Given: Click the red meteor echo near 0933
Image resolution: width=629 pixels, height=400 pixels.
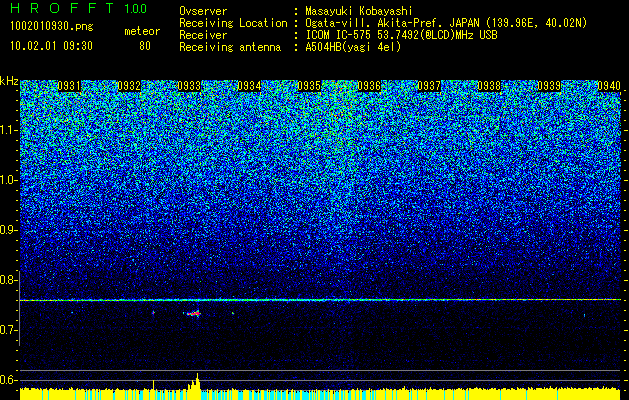Looking at the screenshot, I should pyautogui.click(x=193, y=313).
